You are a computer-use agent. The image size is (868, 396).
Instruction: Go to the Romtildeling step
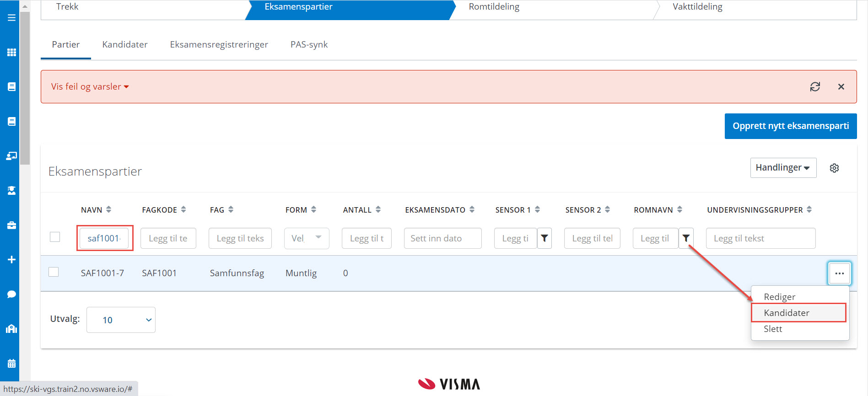[494, 7]
